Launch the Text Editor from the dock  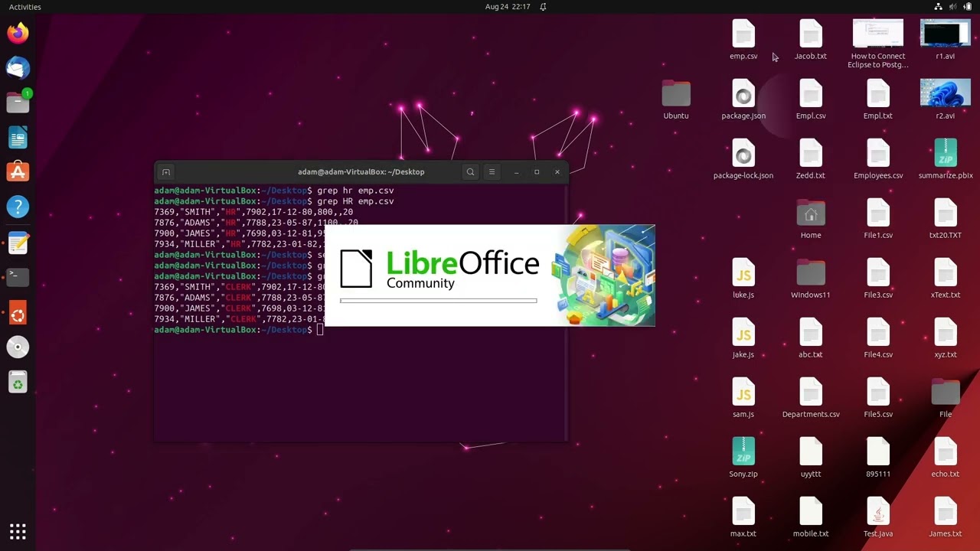click(x=18, y=243)
